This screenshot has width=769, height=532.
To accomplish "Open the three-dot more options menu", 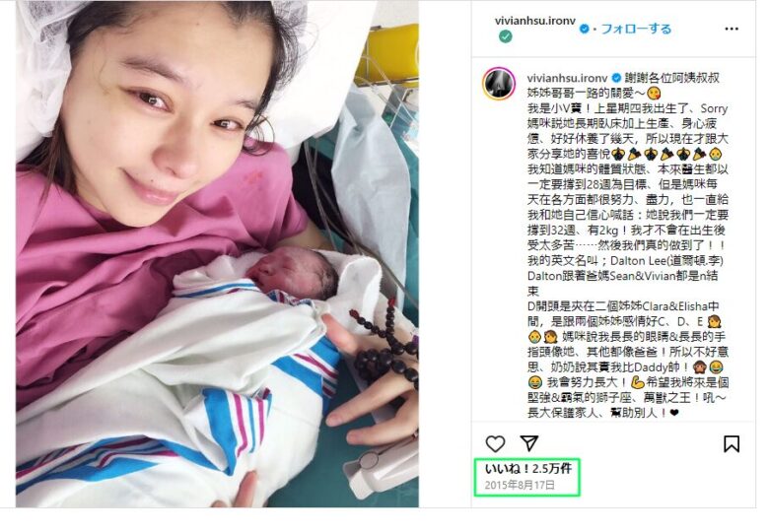I will (x=732, y=29).
